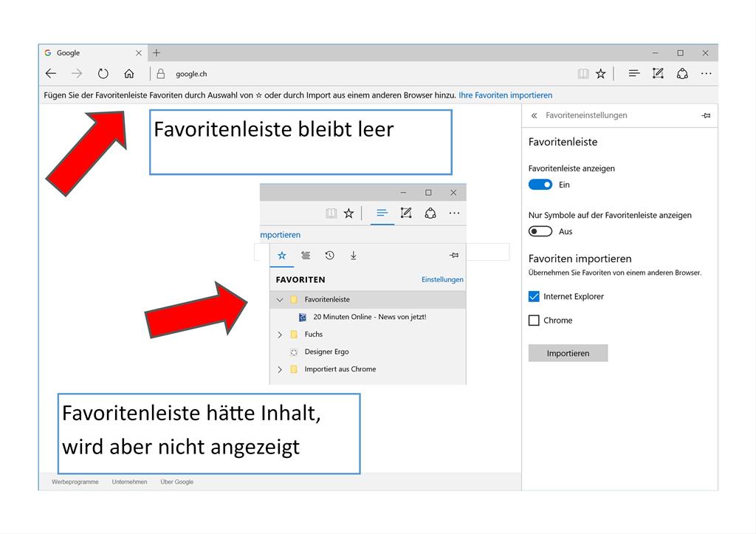Image resolution: width=756 pixels, height=534 pixels.
Task: Click the 'Favoriten importieren' heading
Action: [x=580, y=259]
